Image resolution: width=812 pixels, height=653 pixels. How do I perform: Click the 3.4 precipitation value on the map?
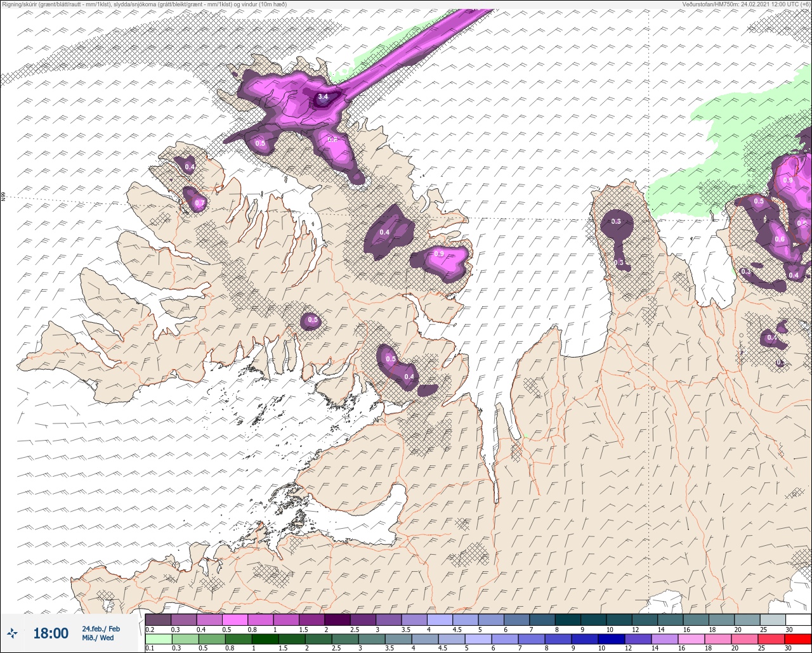tap(323, 97)
